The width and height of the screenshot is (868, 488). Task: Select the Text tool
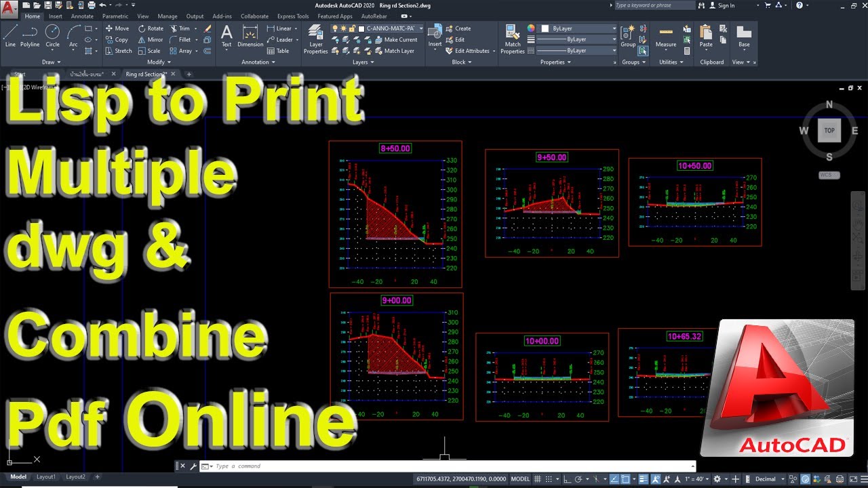pyautogui.click(x=226, y=36)
